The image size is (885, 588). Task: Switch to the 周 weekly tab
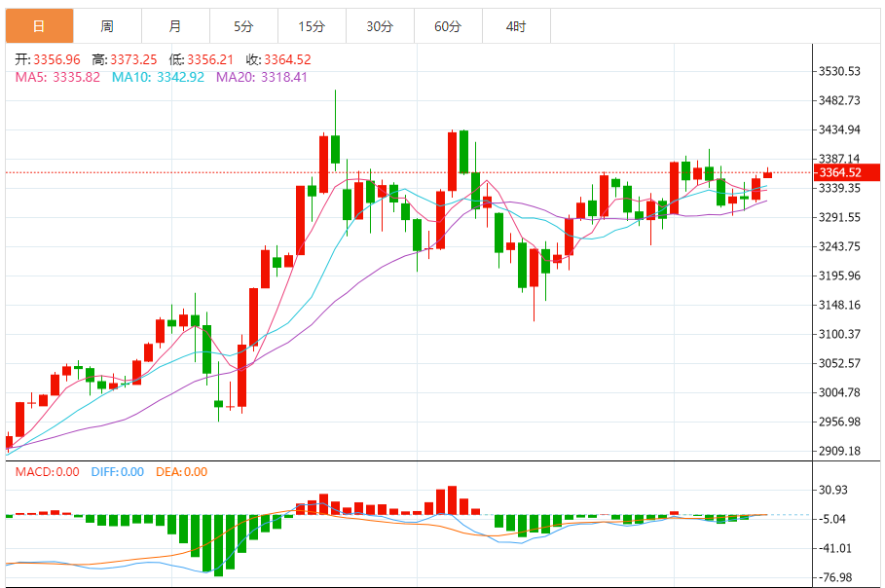tap(107, 26)
